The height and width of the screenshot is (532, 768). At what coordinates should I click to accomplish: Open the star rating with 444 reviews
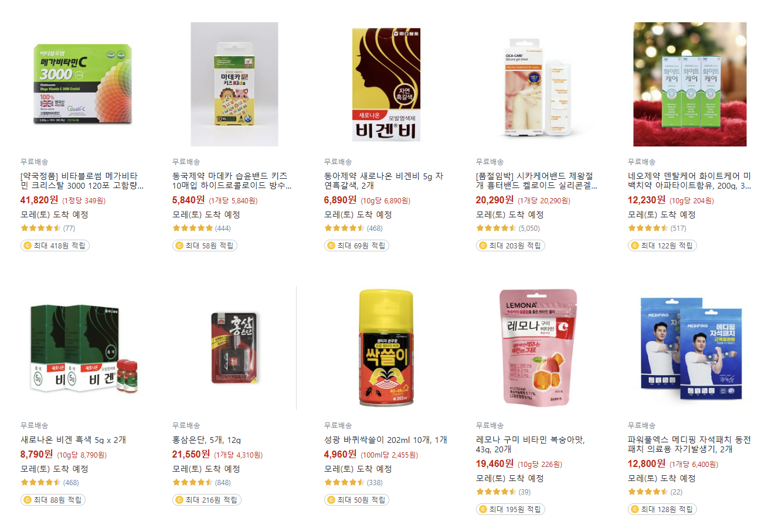[201, 228]
